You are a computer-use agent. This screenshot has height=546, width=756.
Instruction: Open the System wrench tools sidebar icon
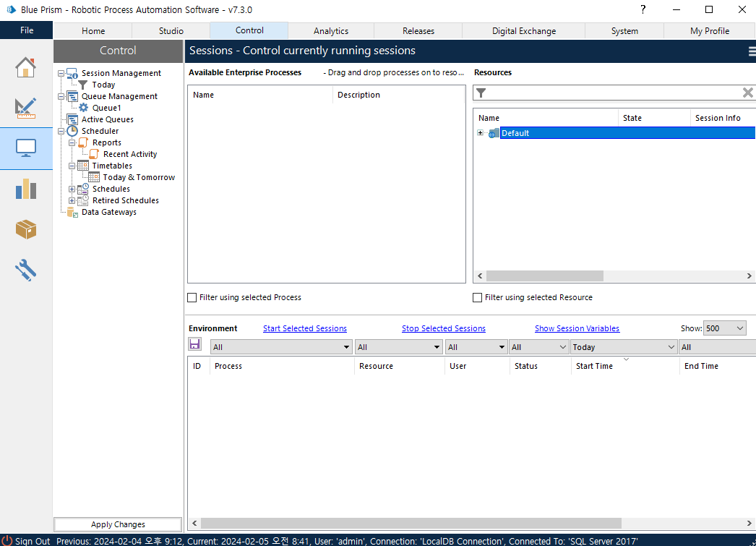[x=25, y=270]
